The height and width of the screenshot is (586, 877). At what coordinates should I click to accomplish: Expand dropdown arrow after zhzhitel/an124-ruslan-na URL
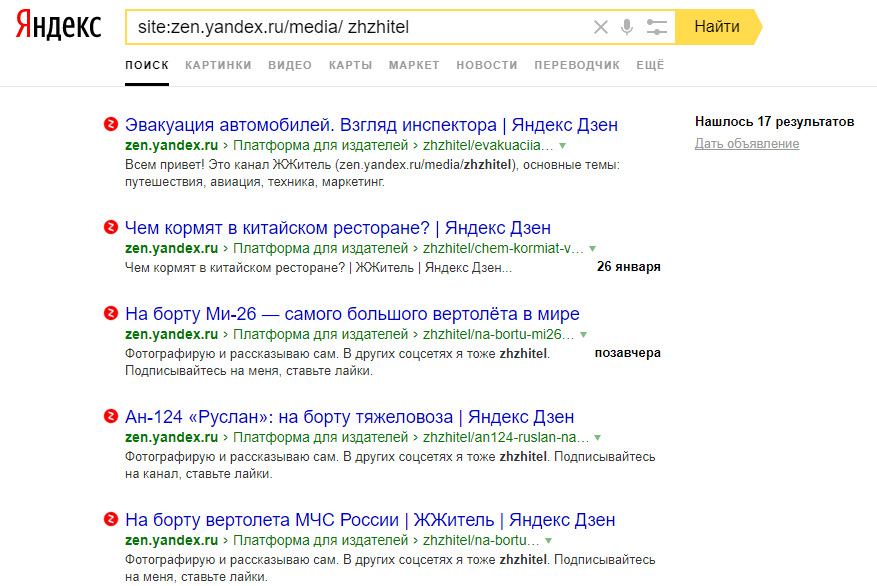click(597, 438)
